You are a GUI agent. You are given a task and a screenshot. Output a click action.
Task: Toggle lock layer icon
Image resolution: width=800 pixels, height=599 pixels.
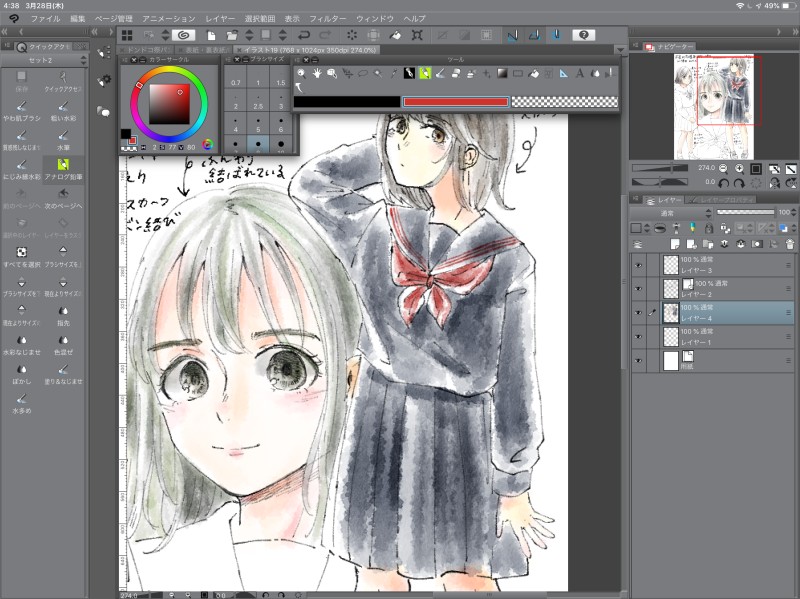709,228
